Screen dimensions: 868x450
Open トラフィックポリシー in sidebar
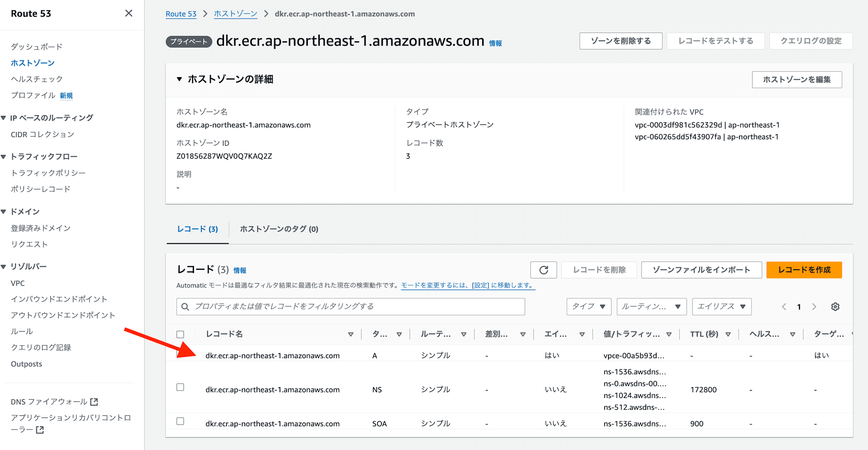coord(48,173)
